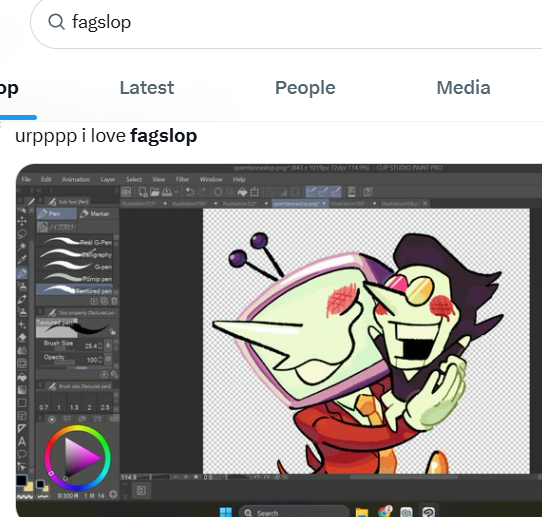Click the Windows Start button in taskbar
Image resolution: width=542 pixels, height=517 pixels.
pos(226,512)
